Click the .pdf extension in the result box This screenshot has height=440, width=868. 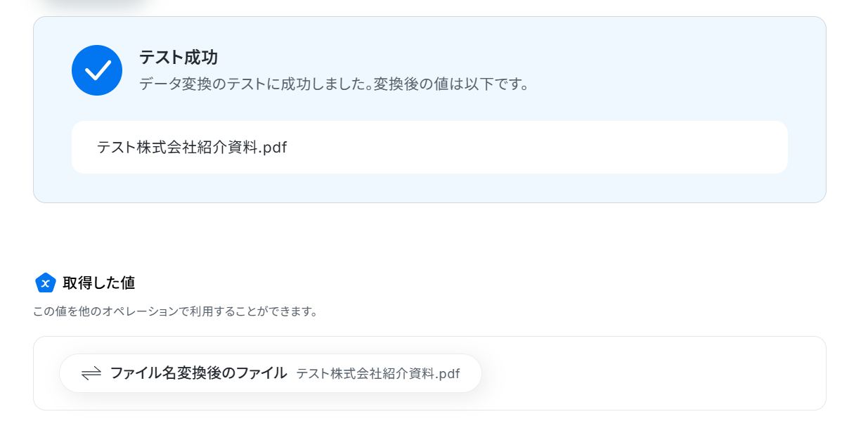point(273,148)
